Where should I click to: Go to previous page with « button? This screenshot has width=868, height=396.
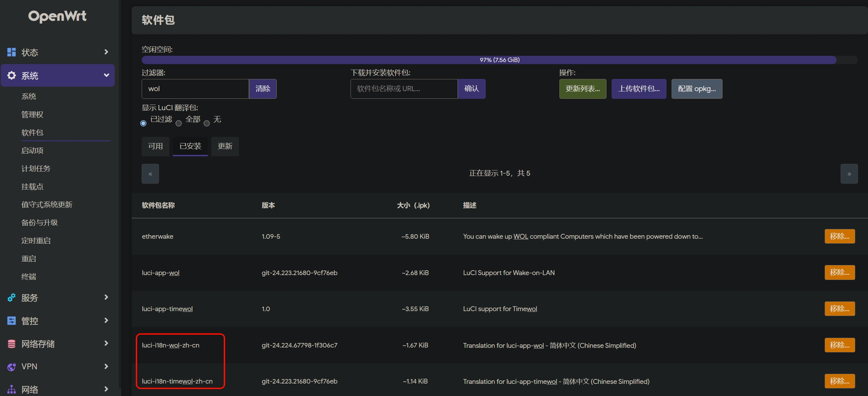click(150, 174)
